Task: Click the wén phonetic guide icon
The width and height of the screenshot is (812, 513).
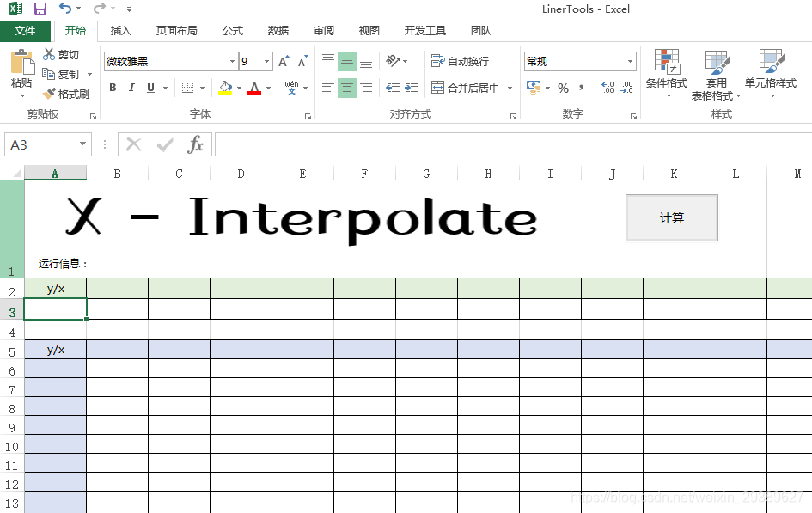Action: tap(291, 88)
